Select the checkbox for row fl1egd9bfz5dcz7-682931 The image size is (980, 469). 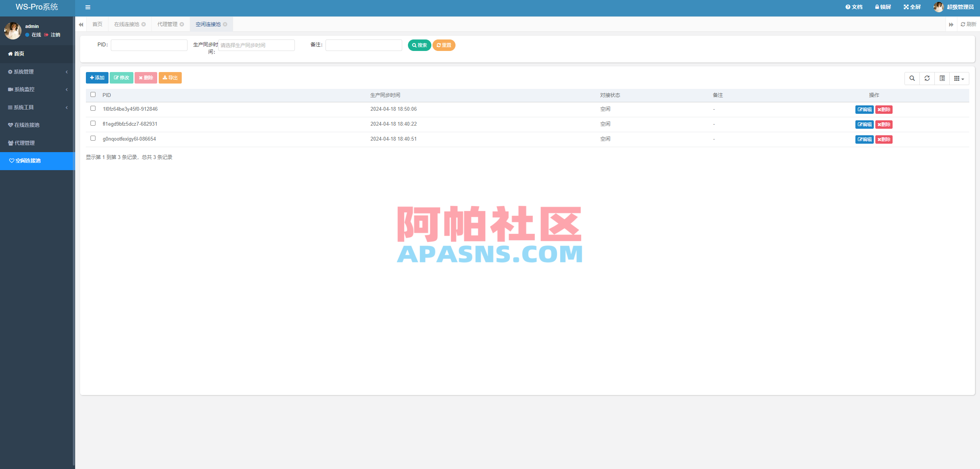click(93, 123)
